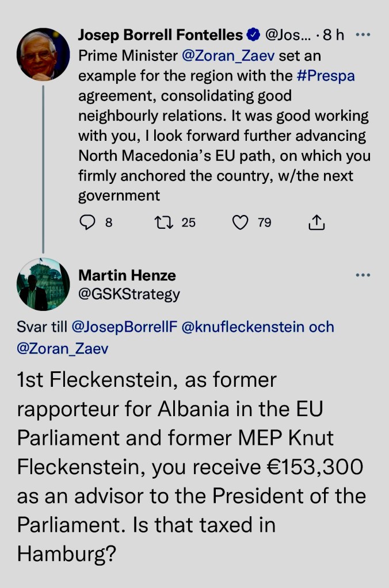Image resolution: width=389 pixels, height=588 pixels.
Task: Open more options on Borrell's tweet
Action: click(x=363, y=35)
